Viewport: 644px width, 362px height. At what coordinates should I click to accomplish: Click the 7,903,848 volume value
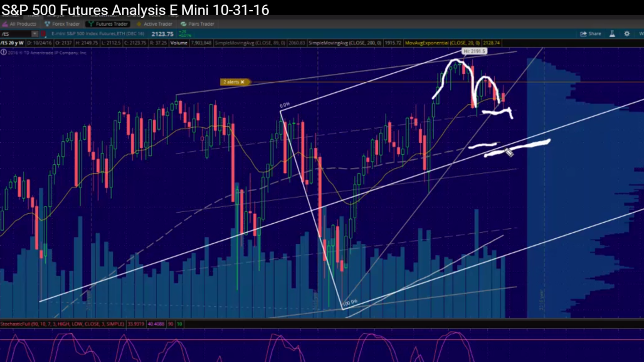201,43
